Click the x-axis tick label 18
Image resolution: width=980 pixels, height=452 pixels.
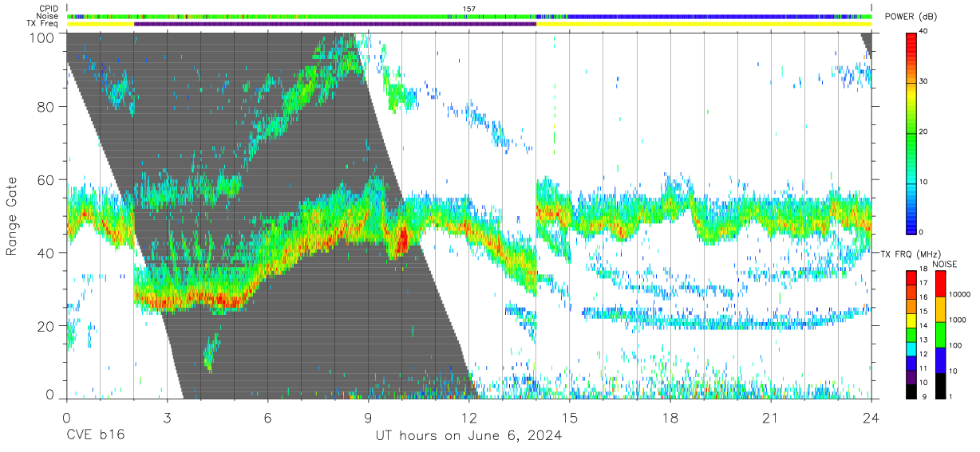(x=670, y=417)
